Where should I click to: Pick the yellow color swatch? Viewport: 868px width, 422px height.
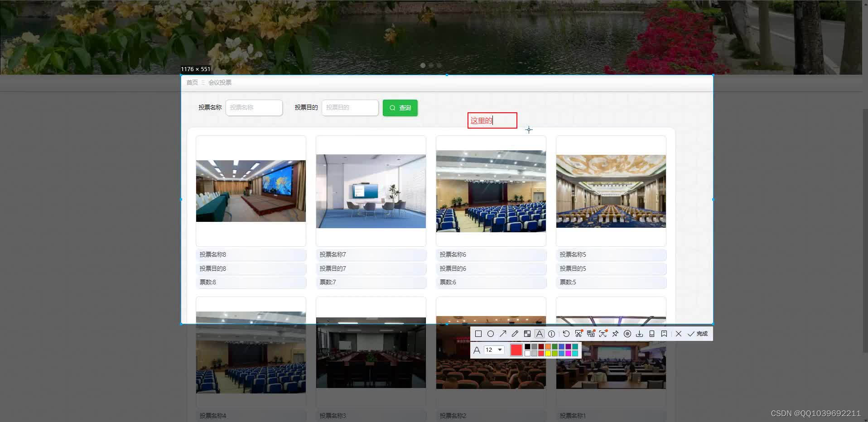(x=548, y=353)
